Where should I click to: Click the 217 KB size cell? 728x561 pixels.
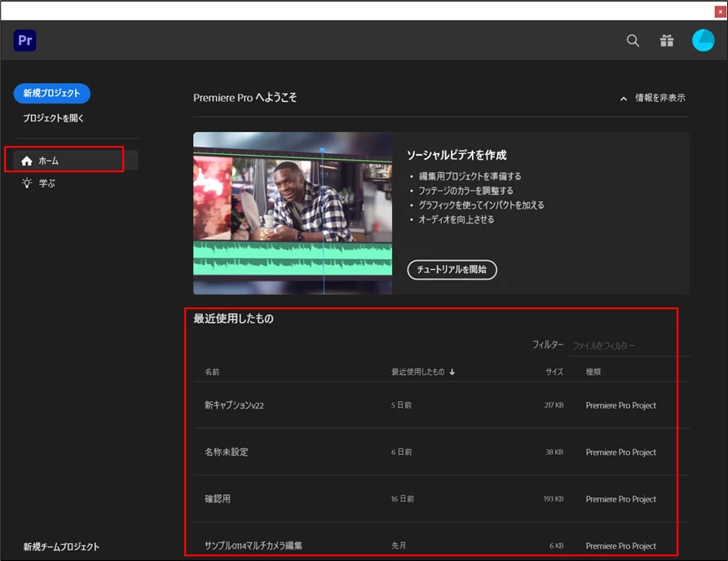coord(554,405)
